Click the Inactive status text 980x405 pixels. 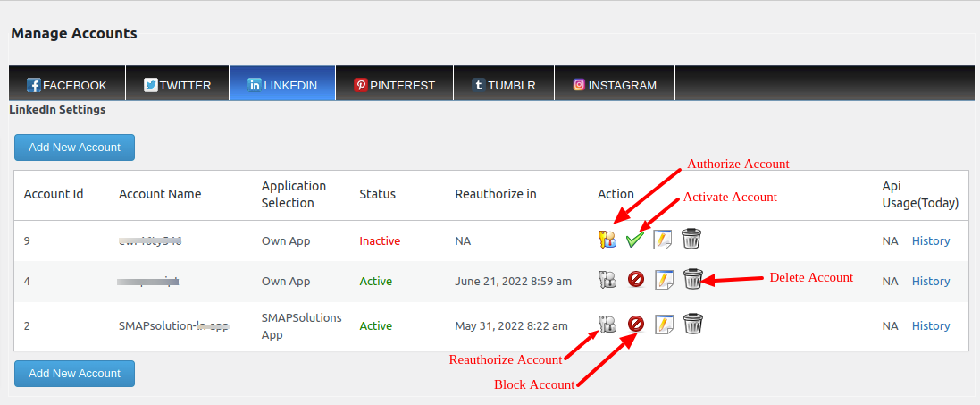click(x=380, y=241)
